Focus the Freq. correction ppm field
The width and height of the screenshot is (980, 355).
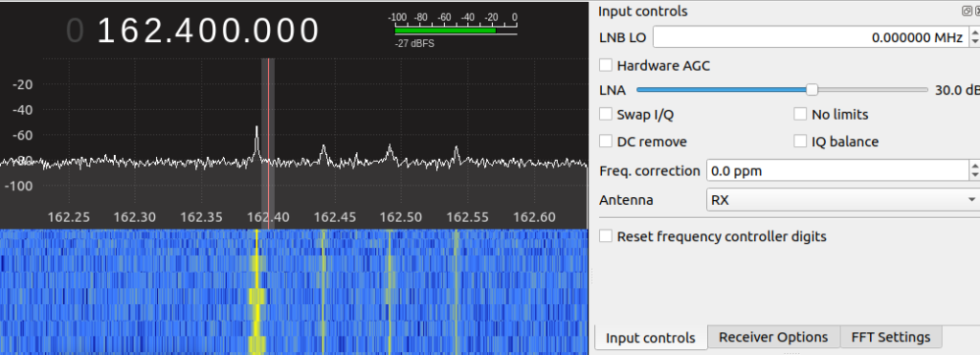[837, 170]
